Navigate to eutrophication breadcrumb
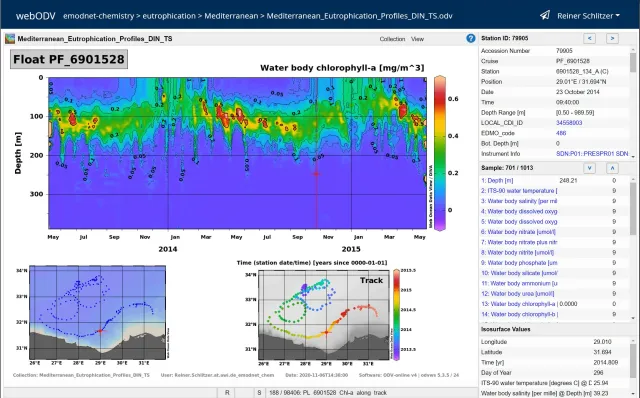The height and width of the screenshot is (398, 640). pos(169,16)
